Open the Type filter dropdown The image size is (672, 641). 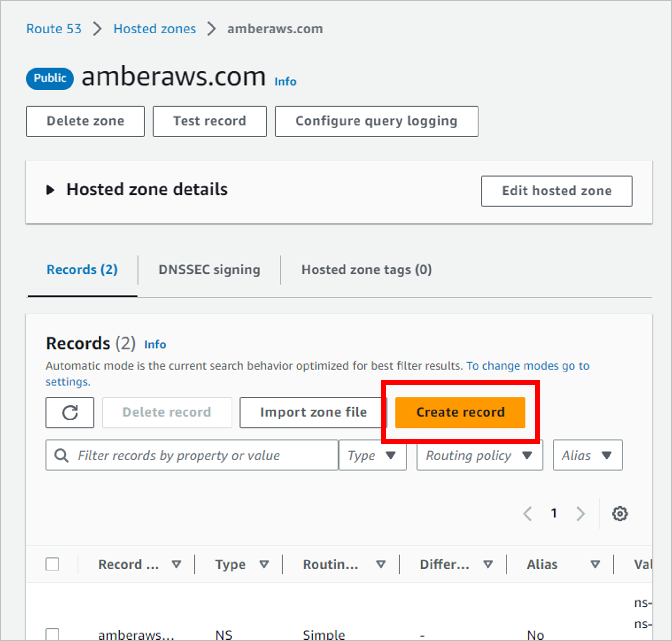click(x=373, y=455)
